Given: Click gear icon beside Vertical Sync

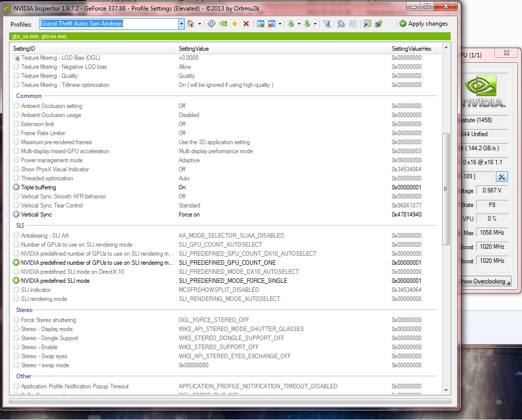Looking at the screenshot, I should [x=16, y=215].
